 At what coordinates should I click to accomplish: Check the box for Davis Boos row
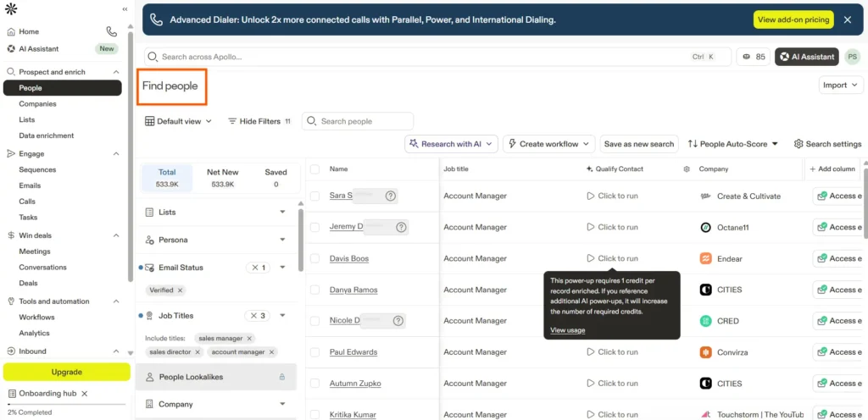point(315,258)
